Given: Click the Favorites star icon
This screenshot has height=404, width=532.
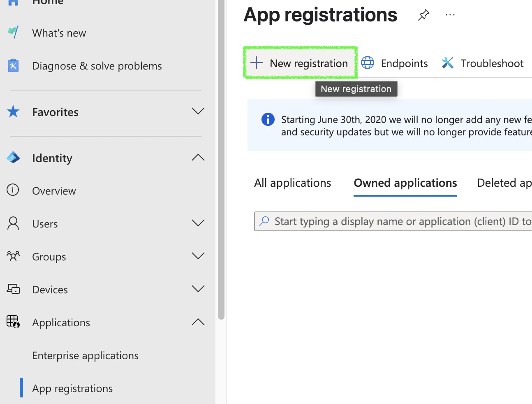Looking at the screenshot, I should (13, 111).
